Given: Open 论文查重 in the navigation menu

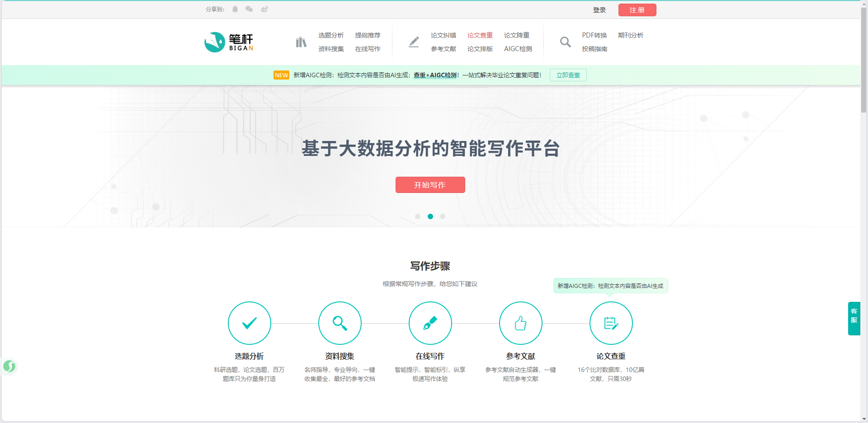Looking at the screenshot, I should click(x=480, y=35).
